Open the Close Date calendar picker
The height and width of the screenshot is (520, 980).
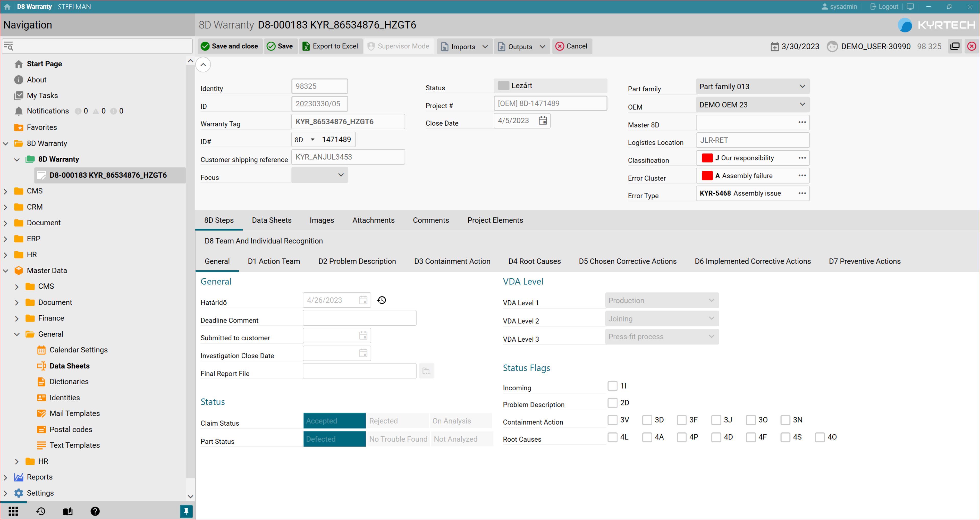[x=543, y=120]
